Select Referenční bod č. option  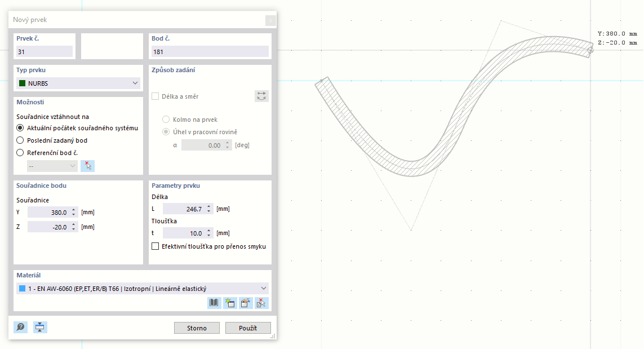20,152
